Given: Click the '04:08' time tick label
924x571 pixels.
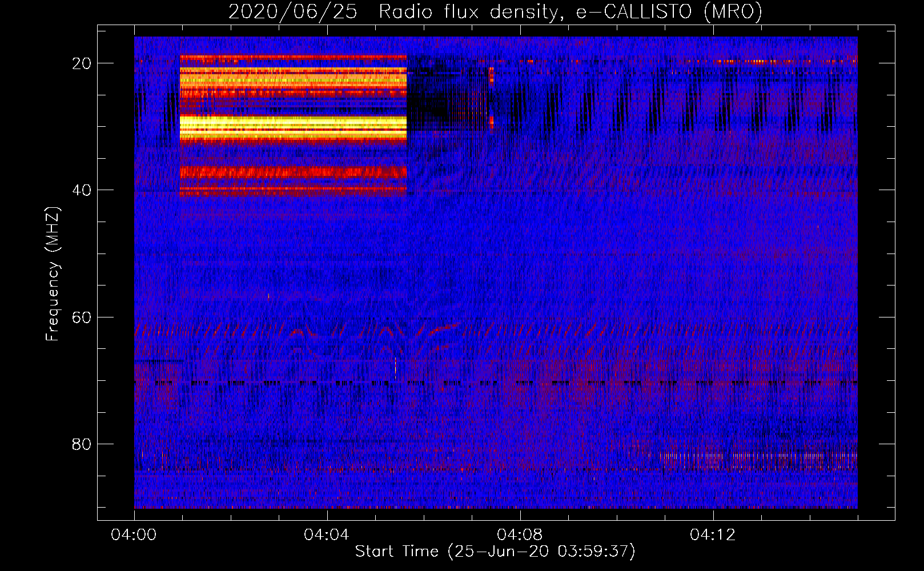Looking at the screenshot, I should [x=520, y=535].
